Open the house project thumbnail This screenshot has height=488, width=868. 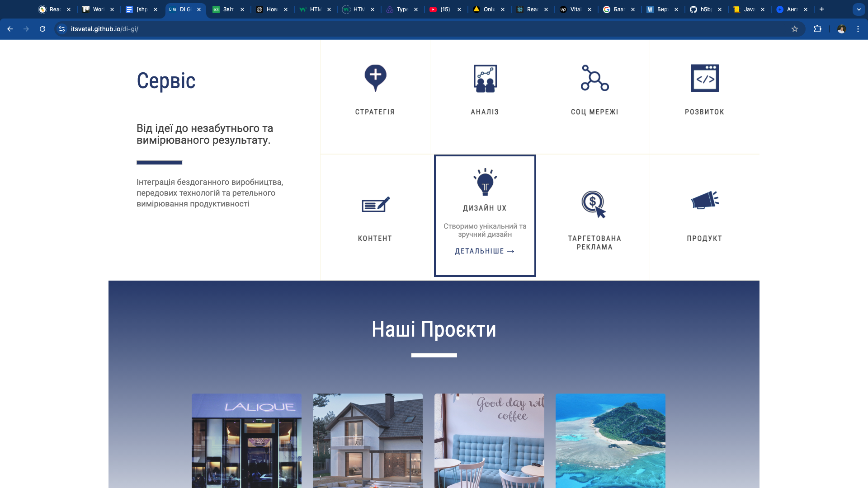pyautogui.click(x=368, y=441)
